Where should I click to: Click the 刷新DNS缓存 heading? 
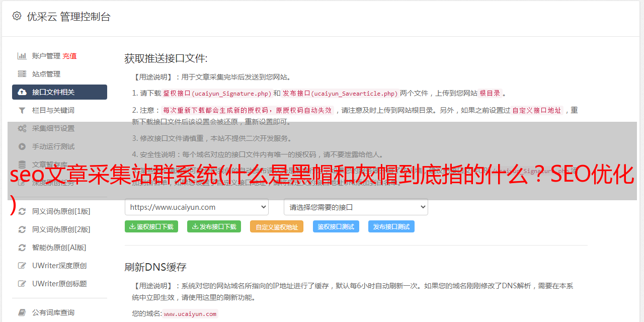tap(155, 267)
